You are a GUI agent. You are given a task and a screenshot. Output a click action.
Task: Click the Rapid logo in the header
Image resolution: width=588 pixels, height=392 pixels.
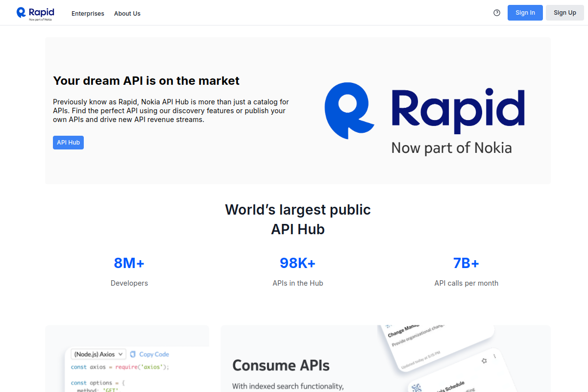[35, 13]
